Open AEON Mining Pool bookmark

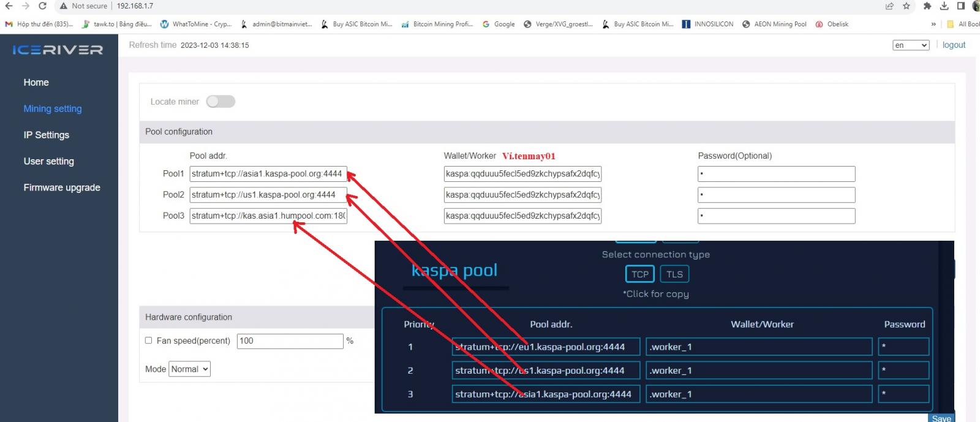774,24
